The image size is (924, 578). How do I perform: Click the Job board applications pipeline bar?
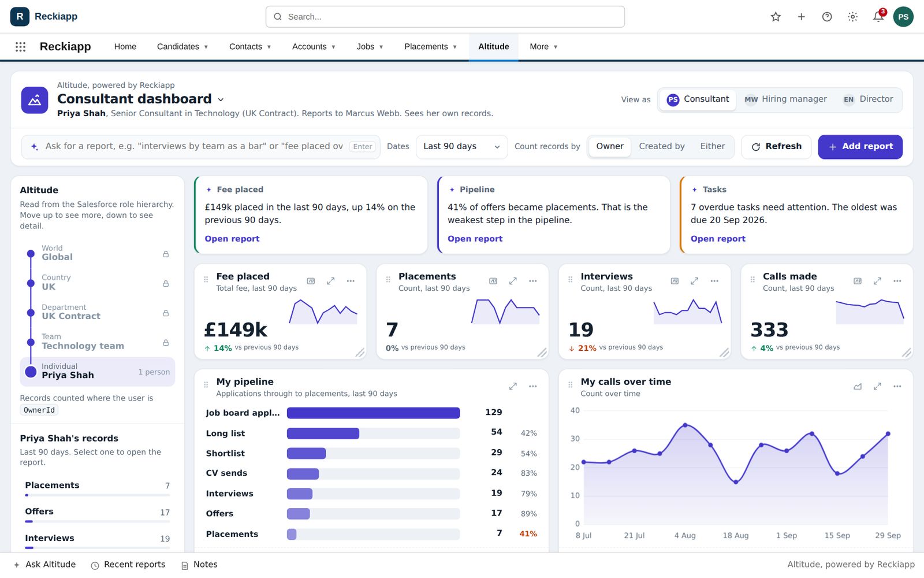373,413
